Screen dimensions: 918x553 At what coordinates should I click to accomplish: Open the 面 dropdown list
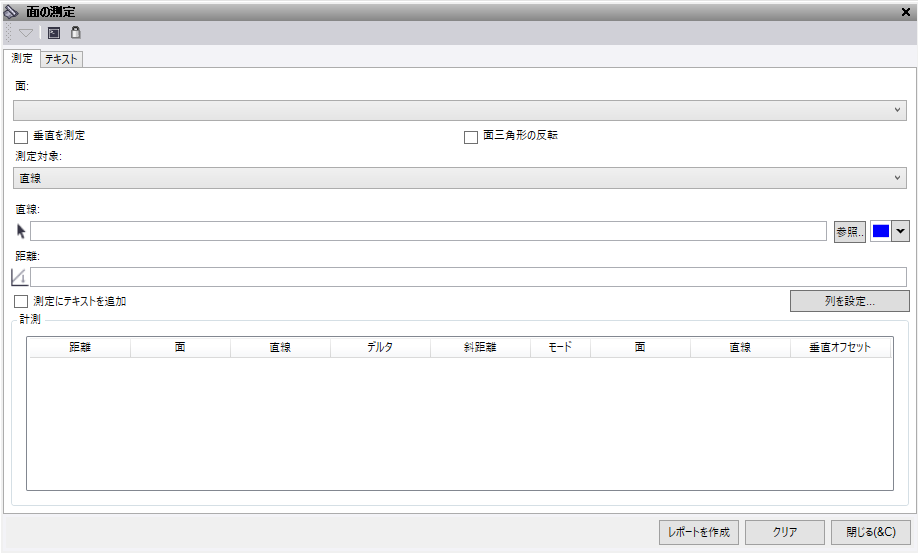tap(460, 110)
